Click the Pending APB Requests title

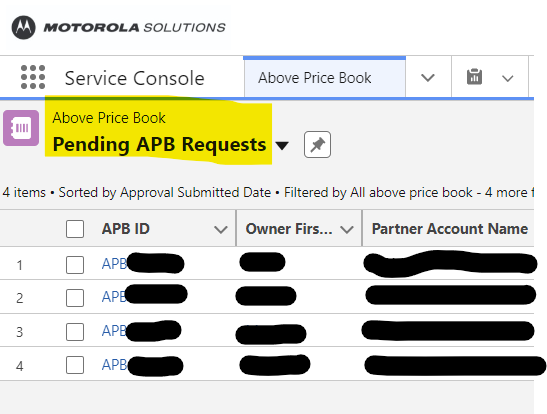point(159,144)
